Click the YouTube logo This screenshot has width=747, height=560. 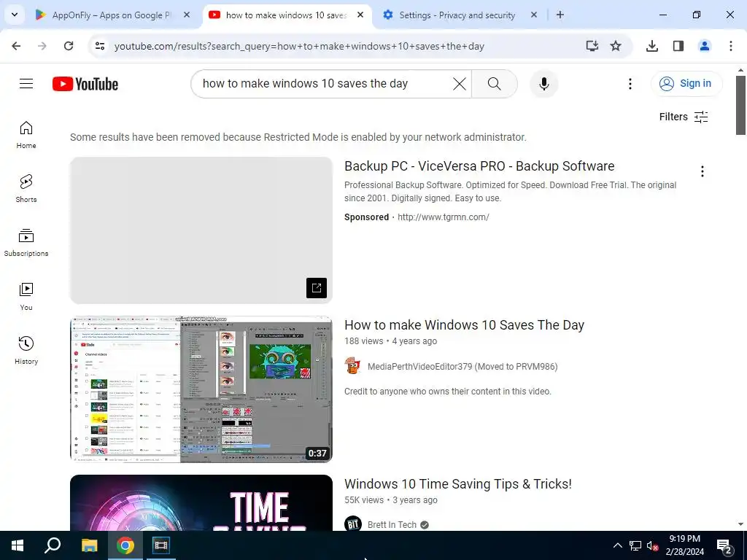(x=85, y=84)
